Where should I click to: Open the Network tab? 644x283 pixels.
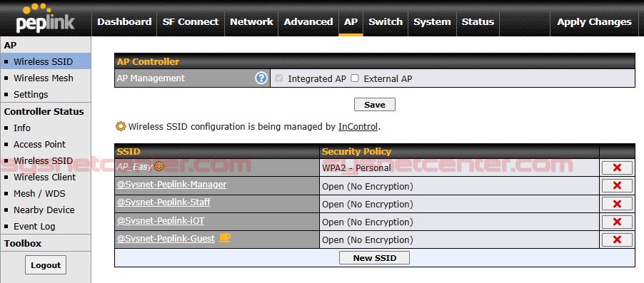[251, 21]
